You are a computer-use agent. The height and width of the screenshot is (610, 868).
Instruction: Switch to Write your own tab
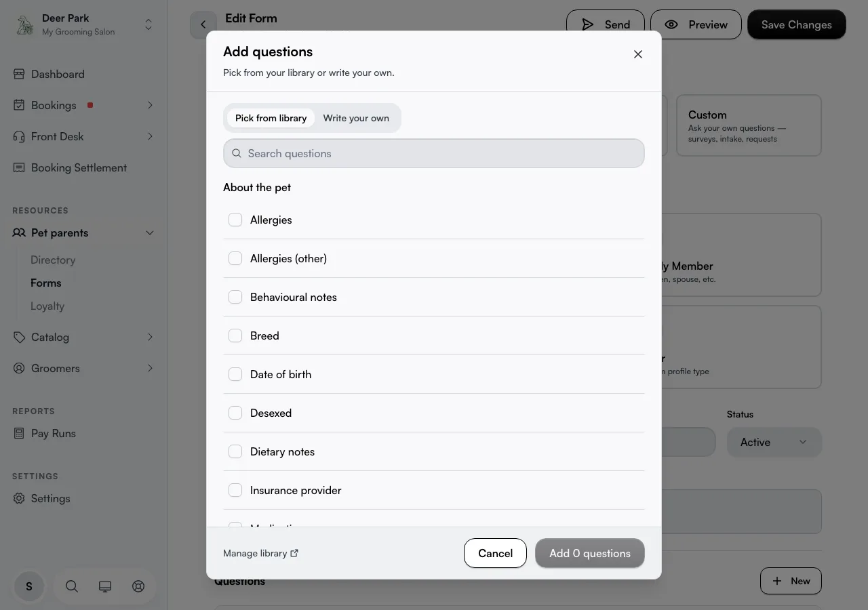tap(356, 118)
